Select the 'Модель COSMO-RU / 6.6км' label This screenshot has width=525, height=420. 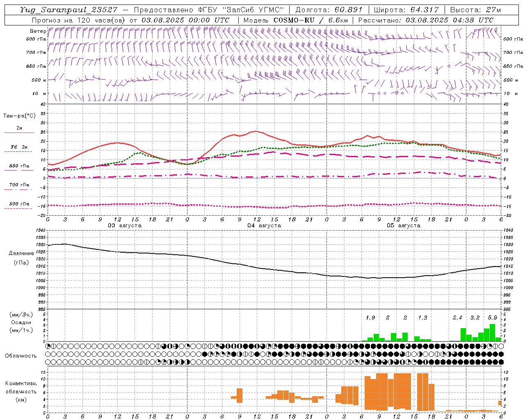click(x=296, y=20)
